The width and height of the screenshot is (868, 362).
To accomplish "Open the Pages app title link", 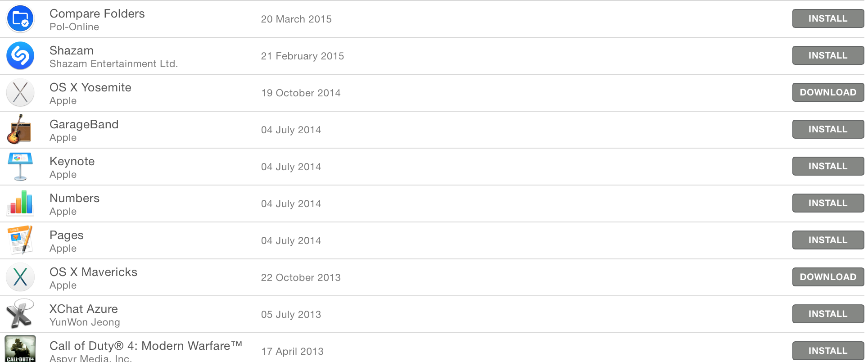I will [67, 235].
